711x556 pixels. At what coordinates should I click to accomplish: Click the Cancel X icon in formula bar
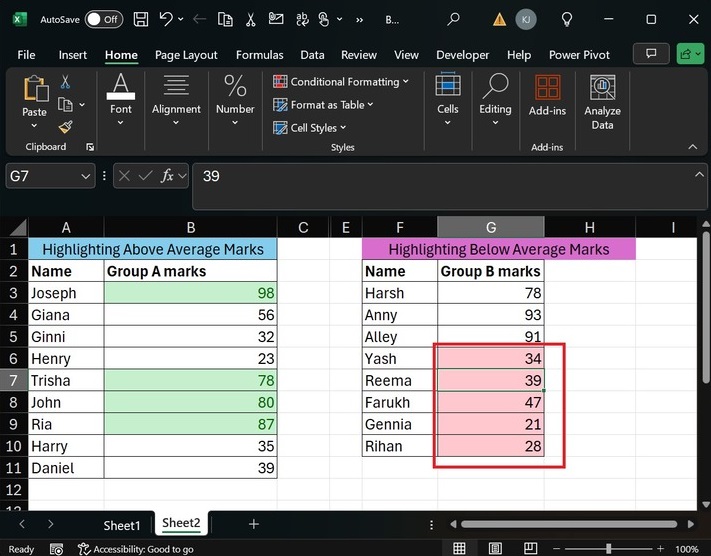coord(124,176)
